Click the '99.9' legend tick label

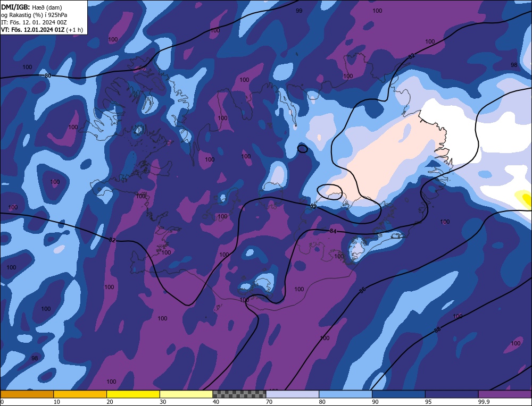point(484,402)
